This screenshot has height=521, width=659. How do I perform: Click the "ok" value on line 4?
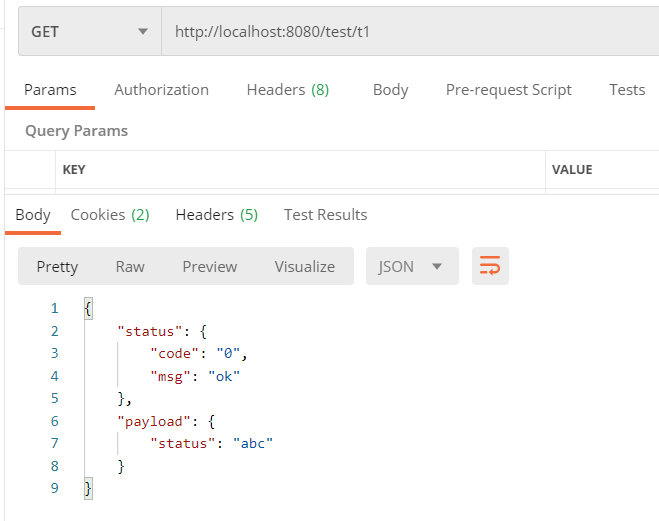click(224, 376)
